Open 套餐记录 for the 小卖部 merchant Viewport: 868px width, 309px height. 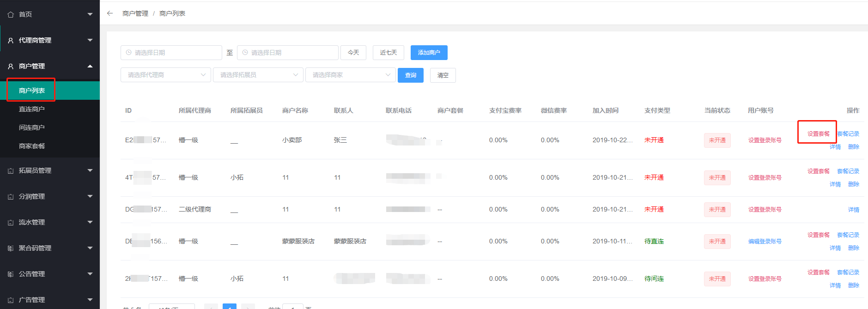pyautogui.click(x=848, y=134)
